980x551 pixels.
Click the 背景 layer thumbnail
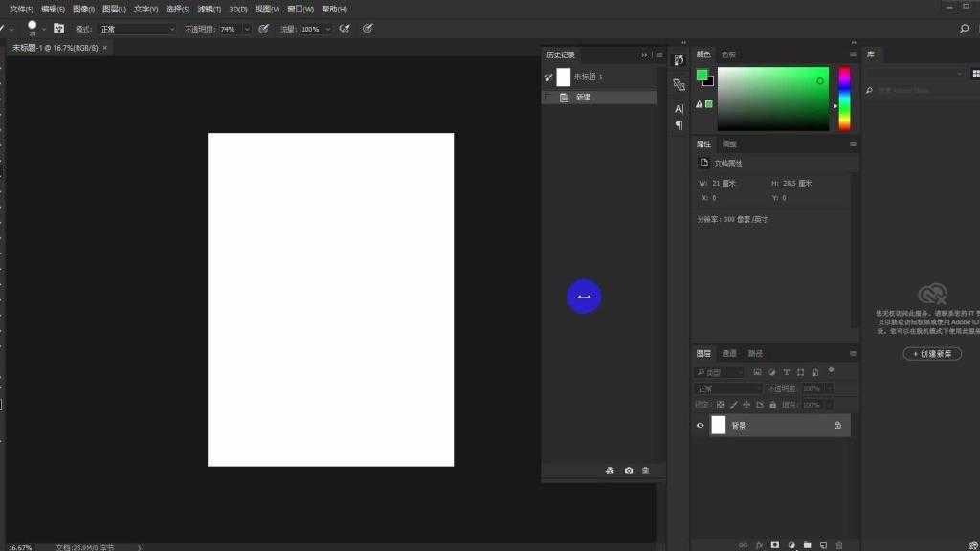coord(719,426)
